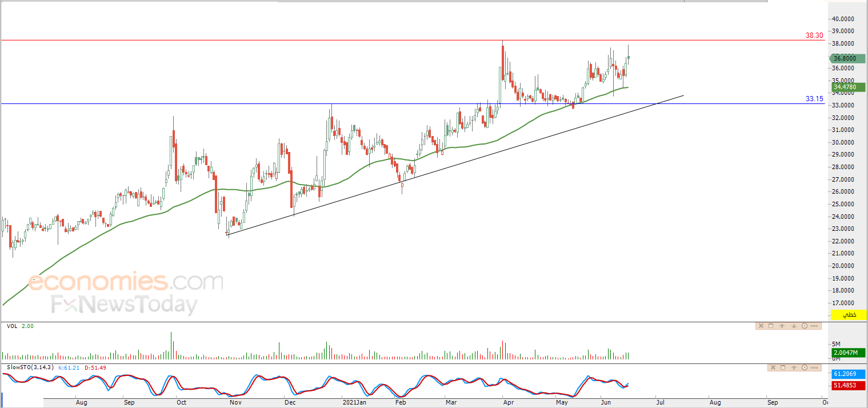Move the VOL panel down

794,326
